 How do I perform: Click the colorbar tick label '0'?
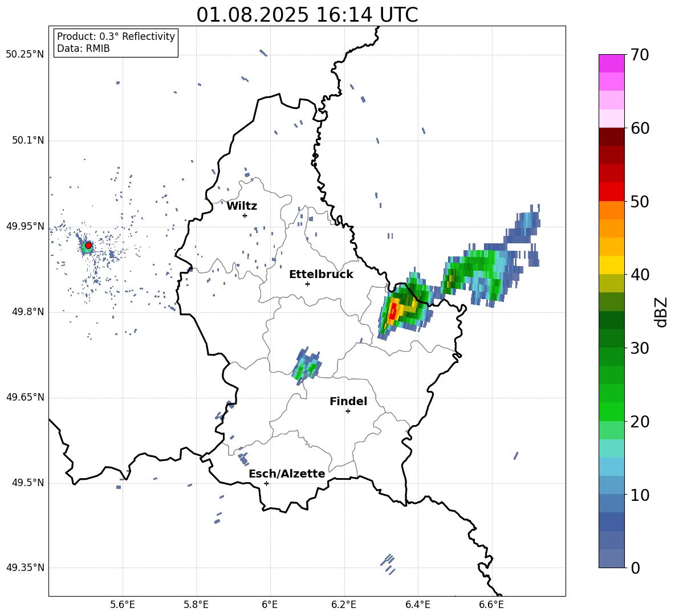click(x=635, y=568)
